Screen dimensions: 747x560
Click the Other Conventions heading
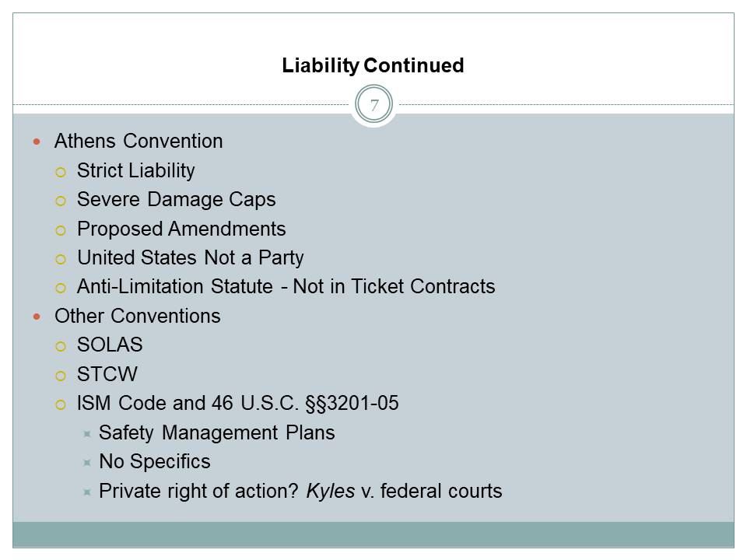[137, 317]
